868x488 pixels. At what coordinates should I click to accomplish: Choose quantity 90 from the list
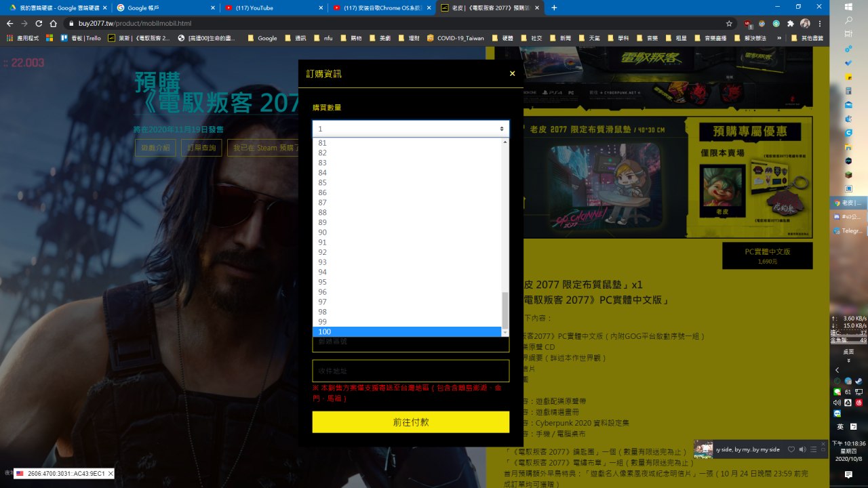[407, 232]
